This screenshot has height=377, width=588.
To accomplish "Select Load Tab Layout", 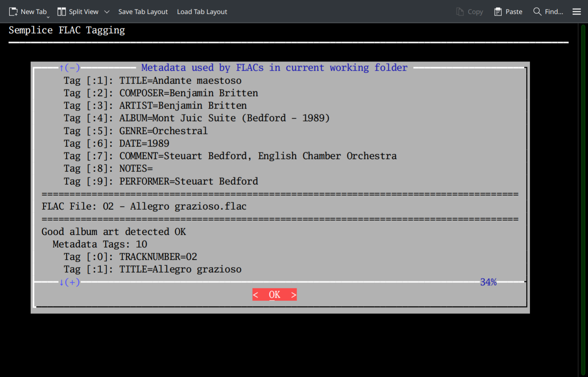I will pyautogui.click(x=202, y=12).
